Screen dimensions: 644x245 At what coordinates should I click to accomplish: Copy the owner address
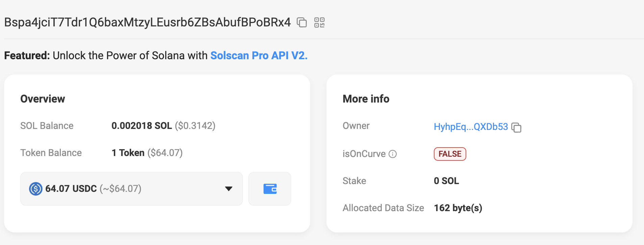516,128
